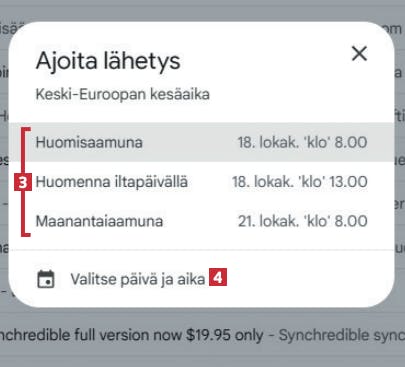This screenshot has height=367, width=405.
Task: Choose Huomenna iltapäivällä send time
Action: (201, 182)
